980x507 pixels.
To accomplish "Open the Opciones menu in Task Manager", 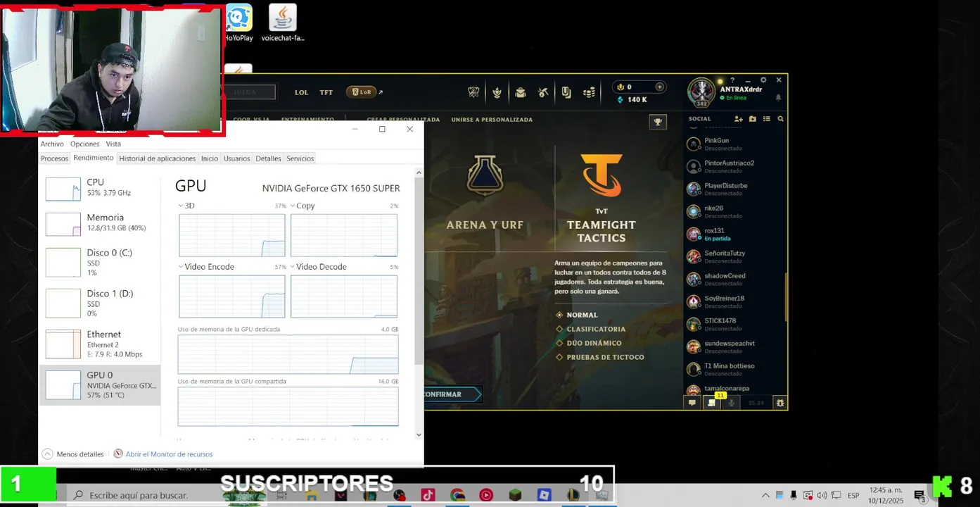I will coord(84,144).
